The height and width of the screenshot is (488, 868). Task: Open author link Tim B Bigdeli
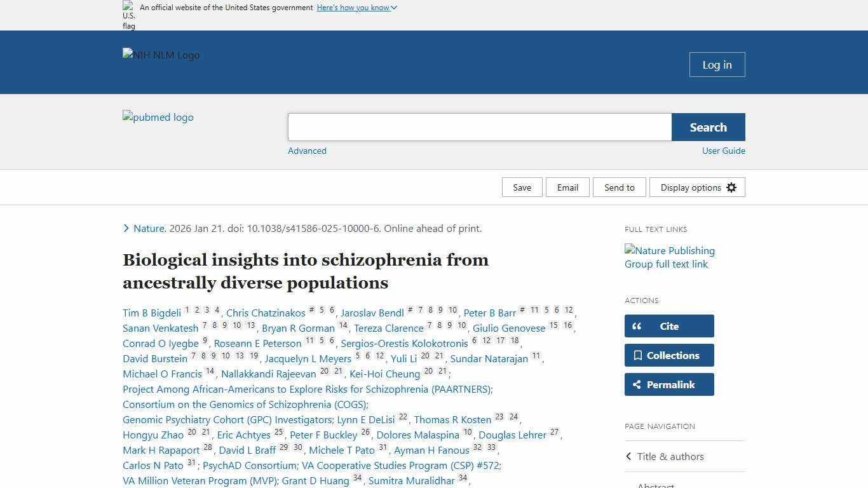tap(152, 313)
